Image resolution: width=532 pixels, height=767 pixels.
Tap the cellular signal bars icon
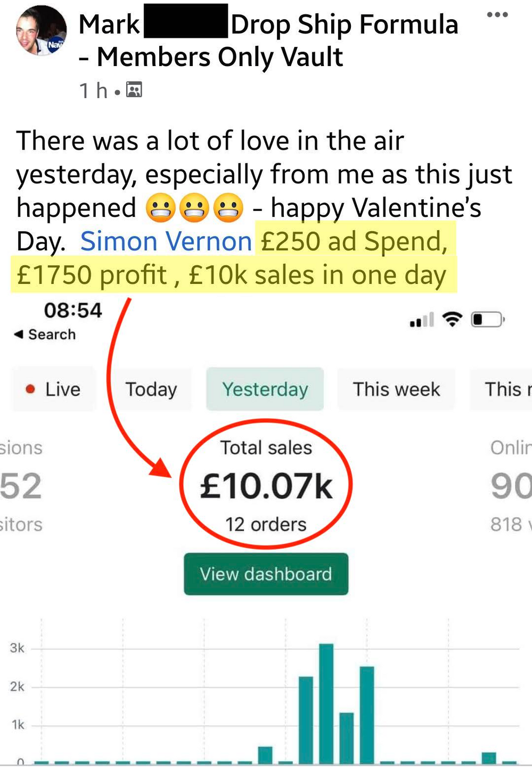tap(422, 320)
